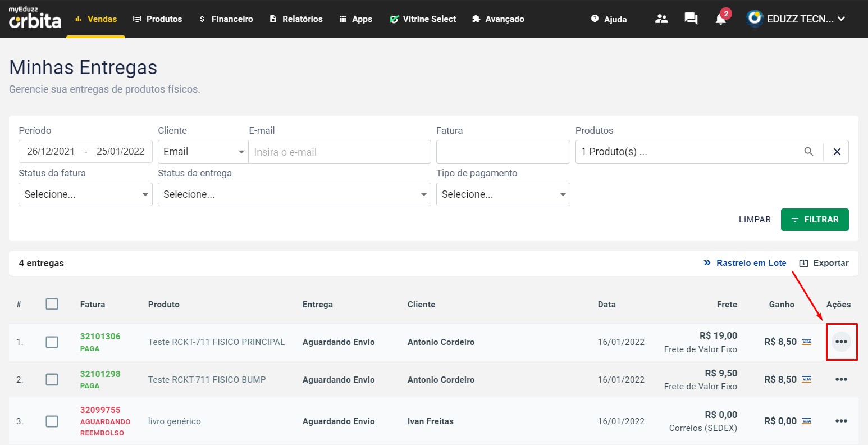Open the Status da fatura dropdown
This screenshot has width=868, height=445.
click(x=85, y=194)
